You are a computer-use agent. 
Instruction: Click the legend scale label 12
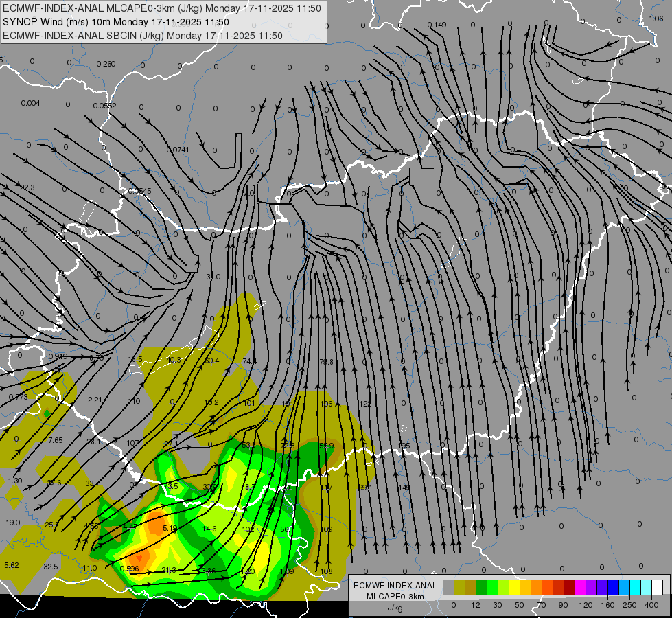pos(476,605)
